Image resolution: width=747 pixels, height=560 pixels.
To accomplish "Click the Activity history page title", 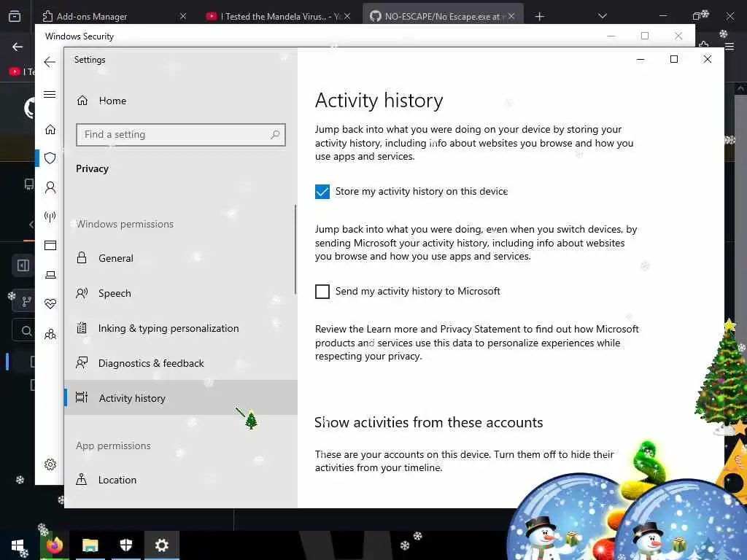I will (x=379, y=101).
